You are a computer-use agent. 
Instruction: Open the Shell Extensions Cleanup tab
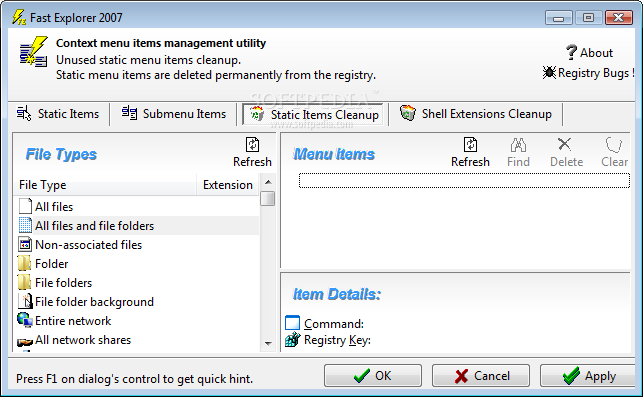tap(476, 114)
